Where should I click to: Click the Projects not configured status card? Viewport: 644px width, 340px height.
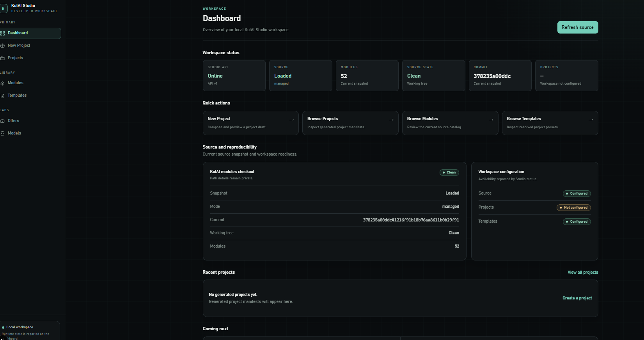(567, 76)
